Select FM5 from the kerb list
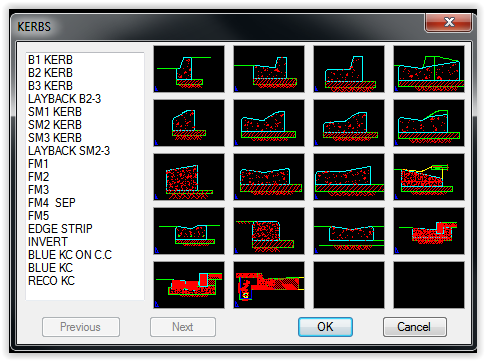This screenshot has height=361, width=485. 39,216
